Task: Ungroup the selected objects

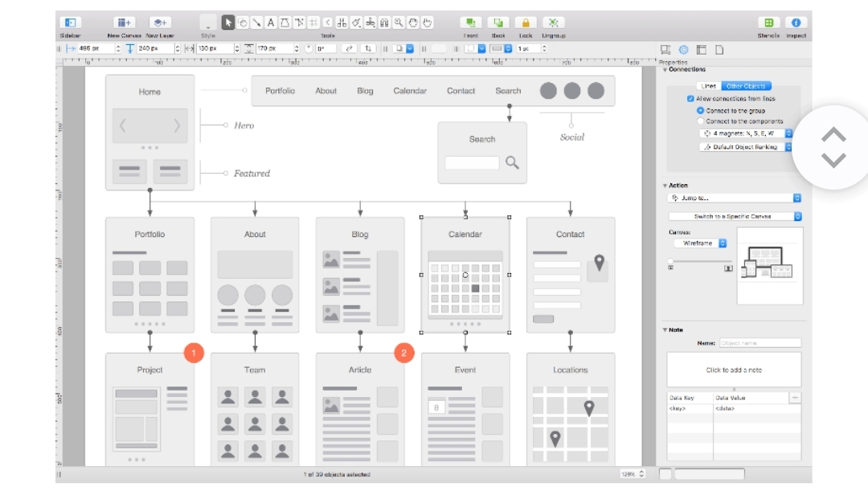Action: click(x=553, y=23)
